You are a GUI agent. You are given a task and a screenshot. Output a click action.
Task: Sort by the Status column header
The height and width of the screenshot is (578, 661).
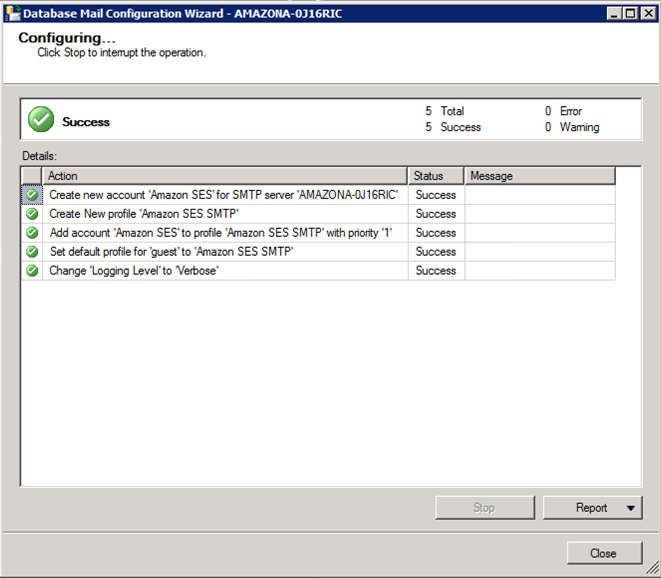[x=436, y=176]
